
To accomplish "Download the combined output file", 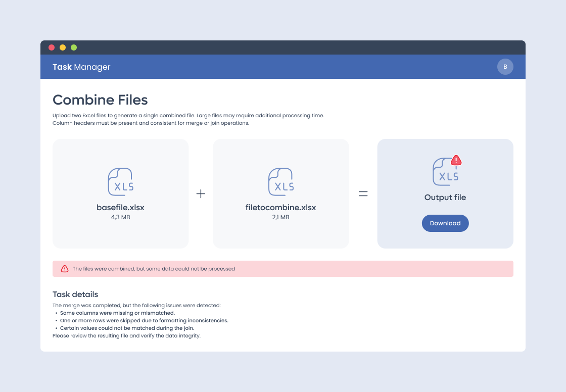I will coord(445,223).
